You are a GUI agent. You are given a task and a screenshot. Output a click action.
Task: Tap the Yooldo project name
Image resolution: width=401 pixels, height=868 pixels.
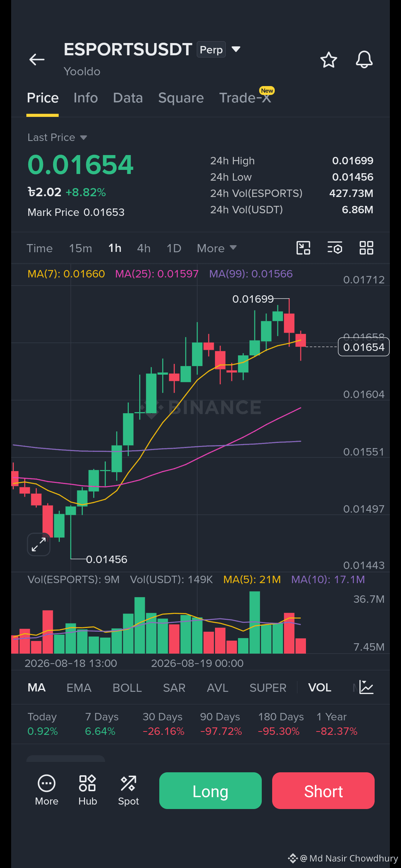pyautogui.click(x=82, y=71)
